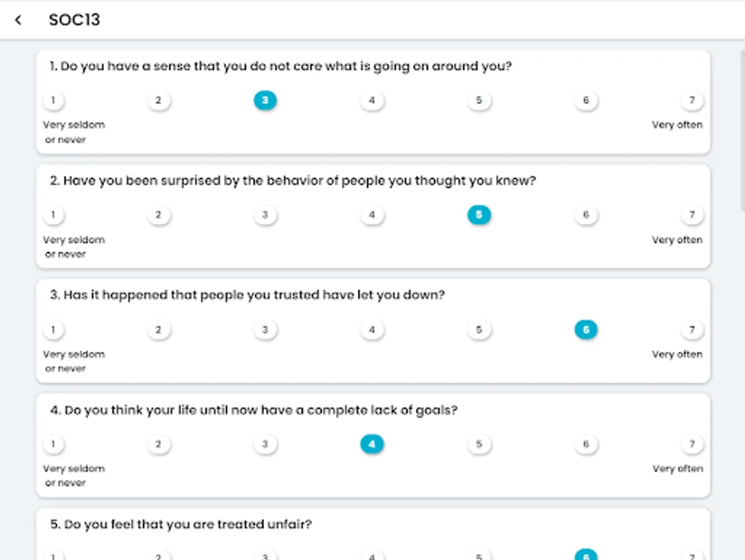Select rating 5 for question 4
The image size is (745, 560).
[479, 444]
